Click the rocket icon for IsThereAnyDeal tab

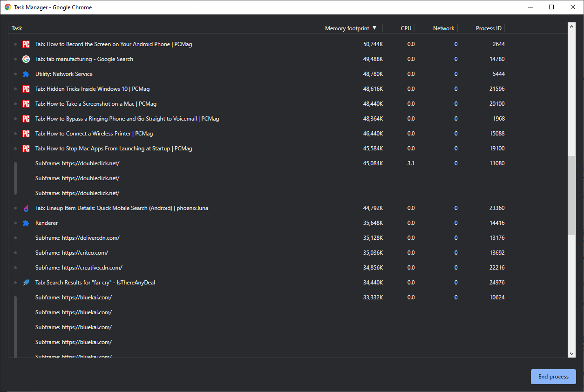click(x=26, y=283)
